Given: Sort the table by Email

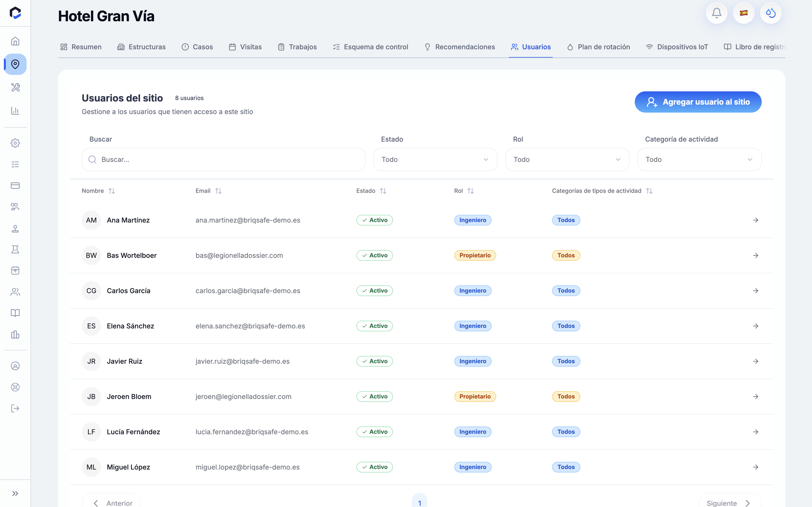Looking at the screenshot, I should [208, 191].
